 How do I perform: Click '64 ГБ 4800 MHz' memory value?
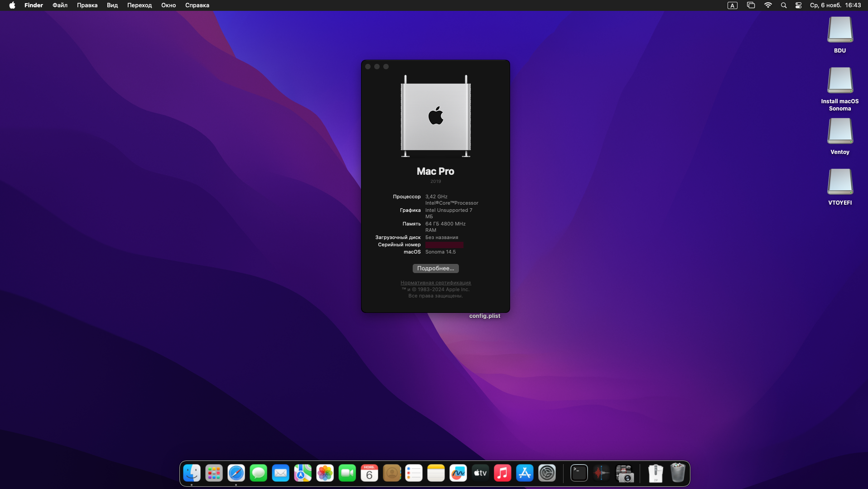coord(445,224)
